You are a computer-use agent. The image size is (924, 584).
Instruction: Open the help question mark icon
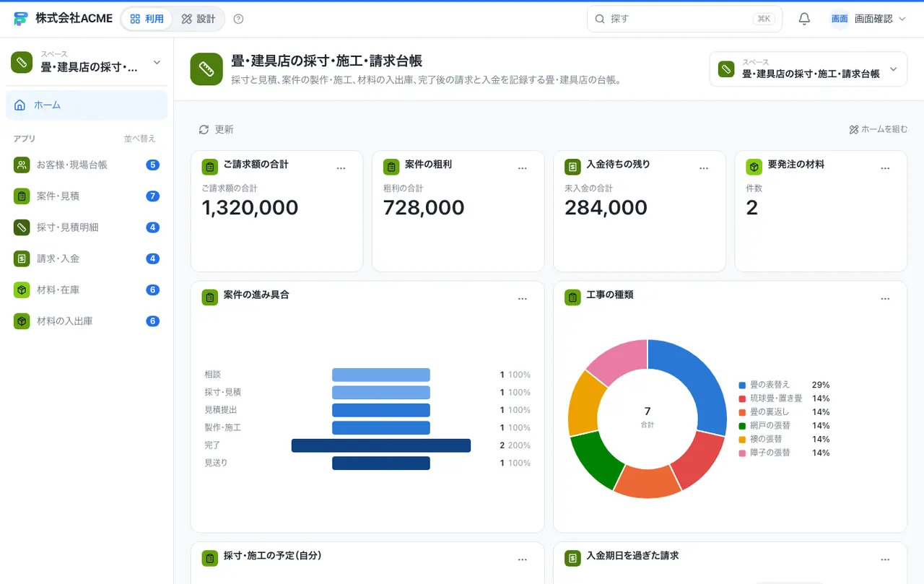239,19
